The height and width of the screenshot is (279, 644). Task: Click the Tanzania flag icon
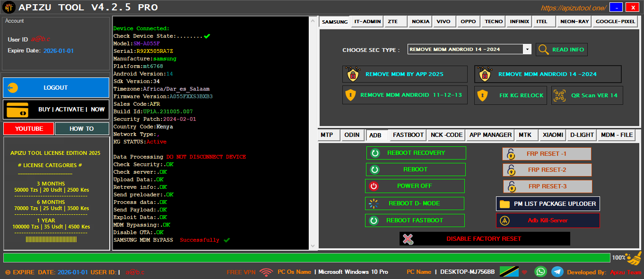509,272
